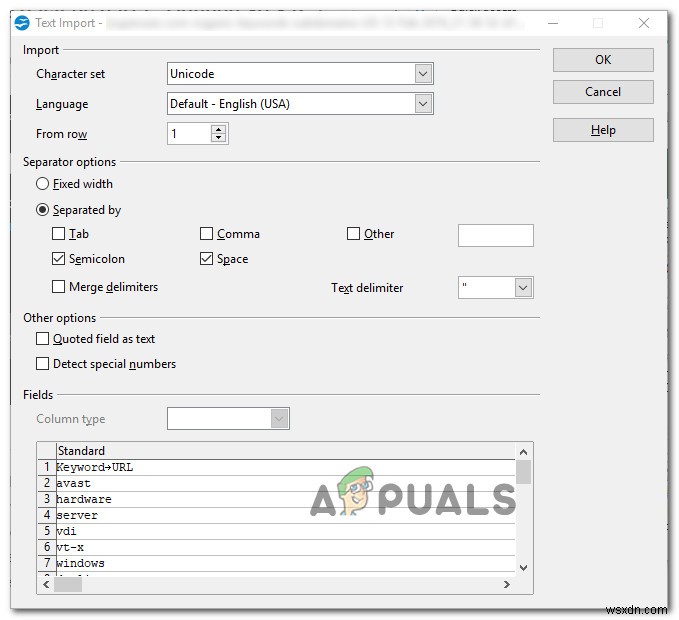Viewport: 679px width, 620px height.
Task: Click the hardware preview row
Action: pyautogui.click(x=277, y=500)
